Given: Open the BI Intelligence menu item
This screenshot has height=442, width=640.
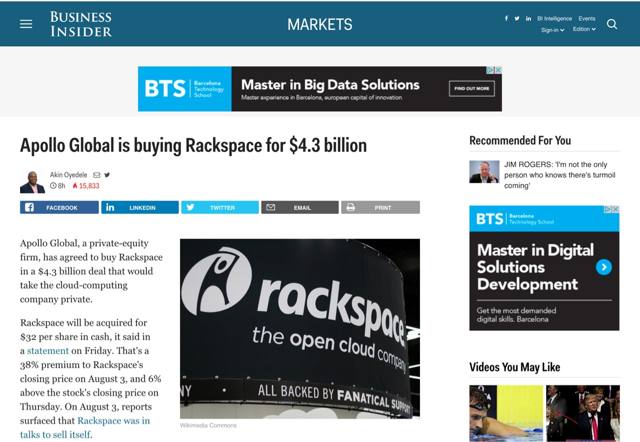Looking at the screenshot, I should click(x=553, y=18).
